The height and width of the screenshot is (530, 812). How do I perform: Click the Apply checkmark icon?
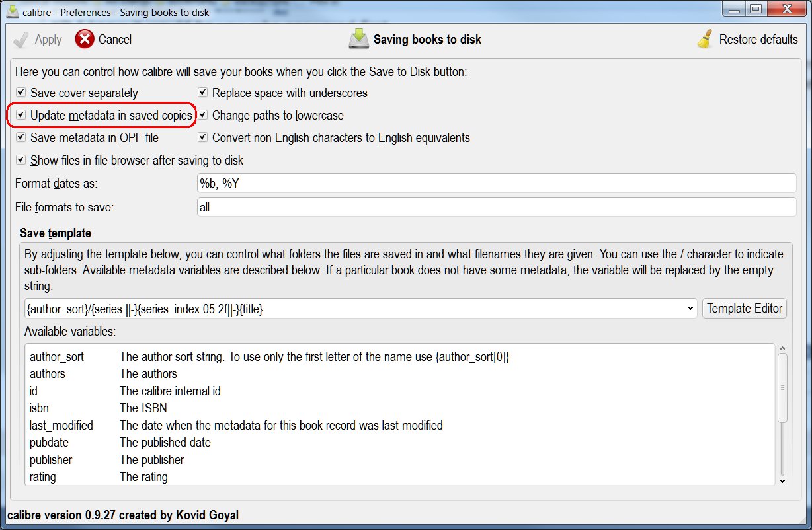[21, 40]
